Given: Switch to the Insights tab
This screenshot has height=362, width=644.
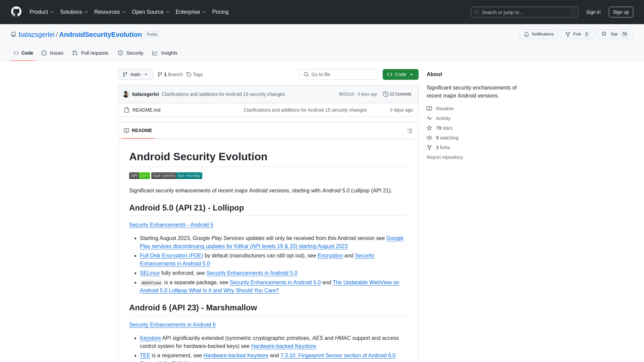Looking at the screenshot, I should tap(165, 53).
